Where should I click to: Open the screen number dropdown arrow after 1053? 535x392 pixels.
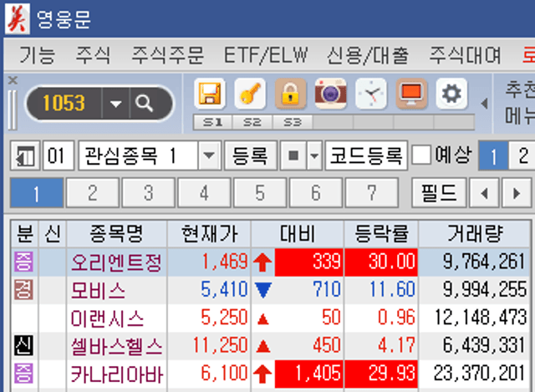pos(115,103)
